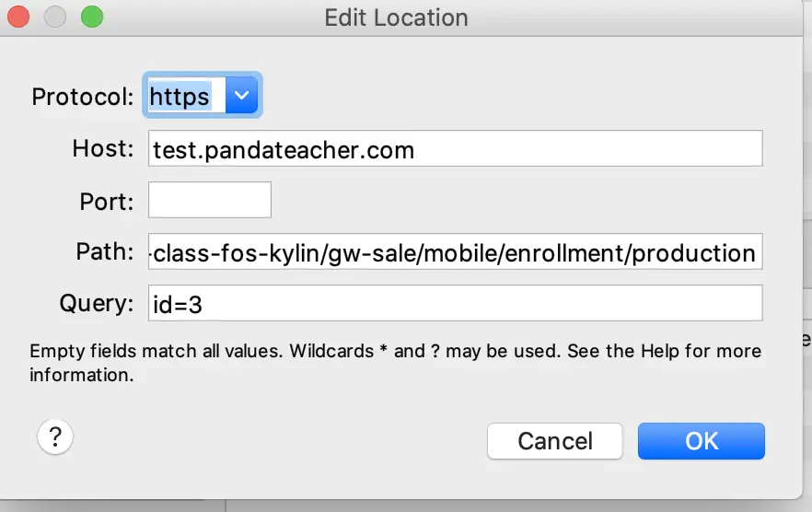This screenshot has width=812, height=512.
Task: Click the Path: label
Action: click(105, 251)
